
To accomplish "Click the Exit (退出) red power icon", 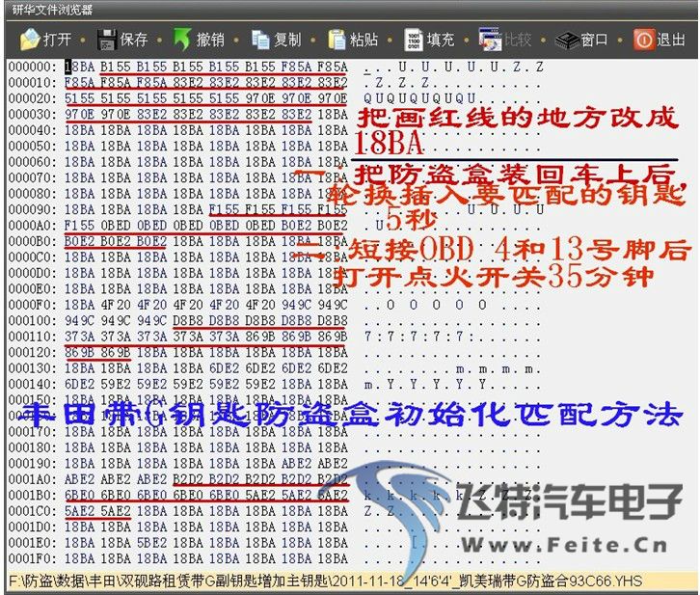I will point(644,40).
